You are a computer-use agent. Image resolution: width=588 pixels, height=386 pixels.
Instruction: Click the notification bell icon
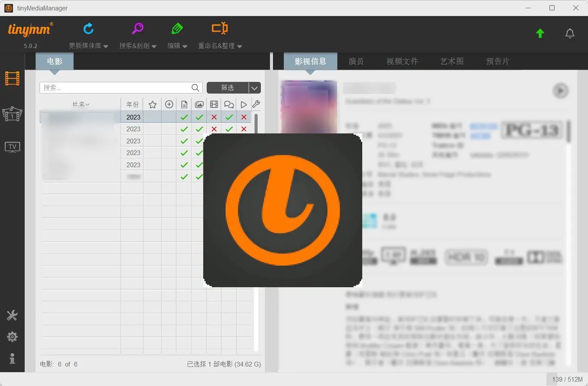tap(570, 32)
